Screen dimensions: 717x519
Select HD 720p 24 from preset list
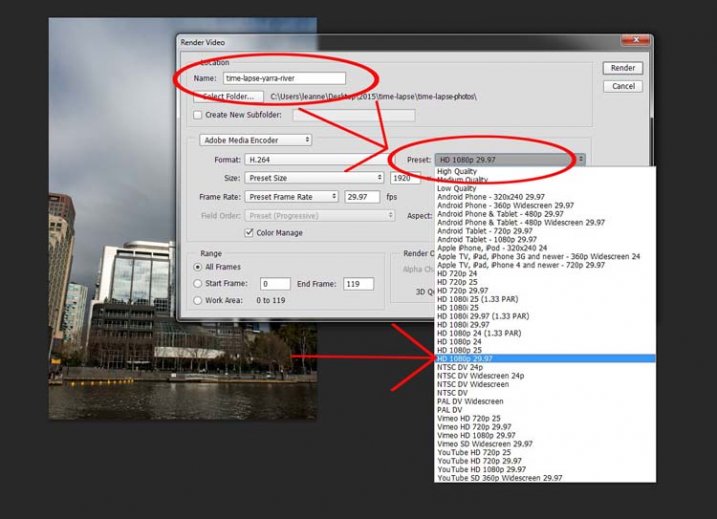pos(459,273)
